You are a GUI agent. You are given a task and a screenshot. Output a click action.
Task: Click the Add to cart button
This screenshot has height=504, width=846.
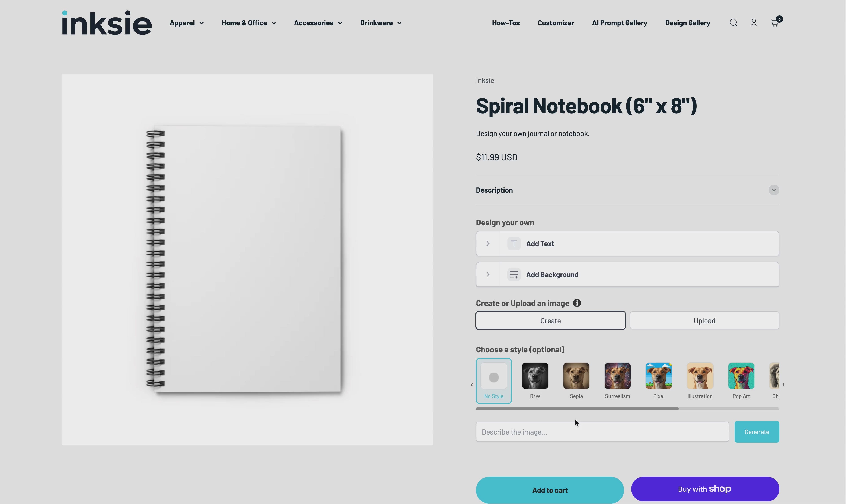click(549, 490)
